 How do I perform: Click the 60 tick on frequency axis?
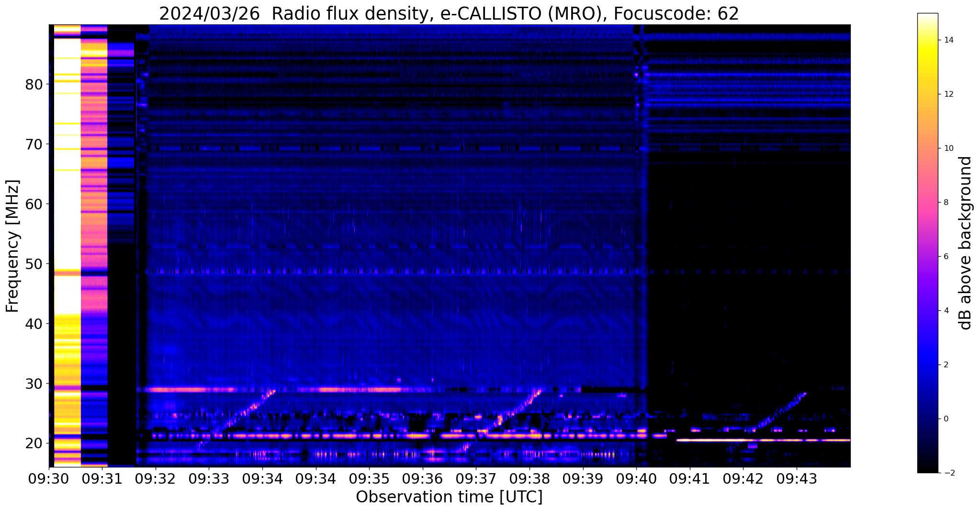[34, 204]
